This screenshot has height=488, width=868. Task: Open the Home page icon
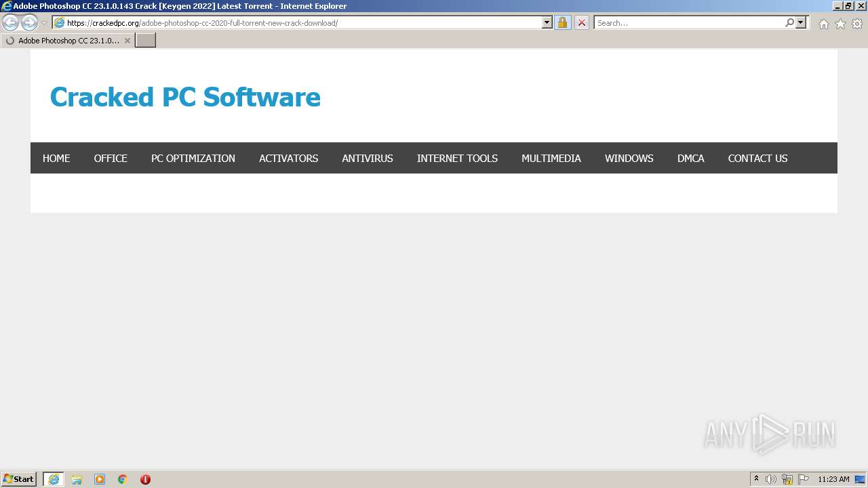(823, 24)
